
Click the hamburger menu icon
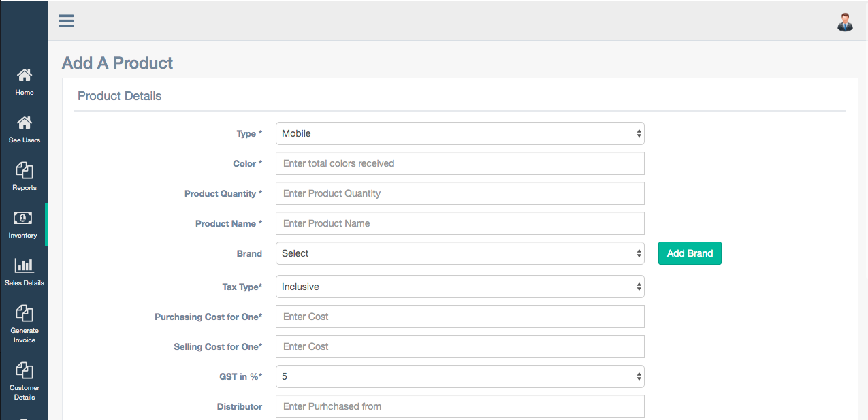click(66, 21)
